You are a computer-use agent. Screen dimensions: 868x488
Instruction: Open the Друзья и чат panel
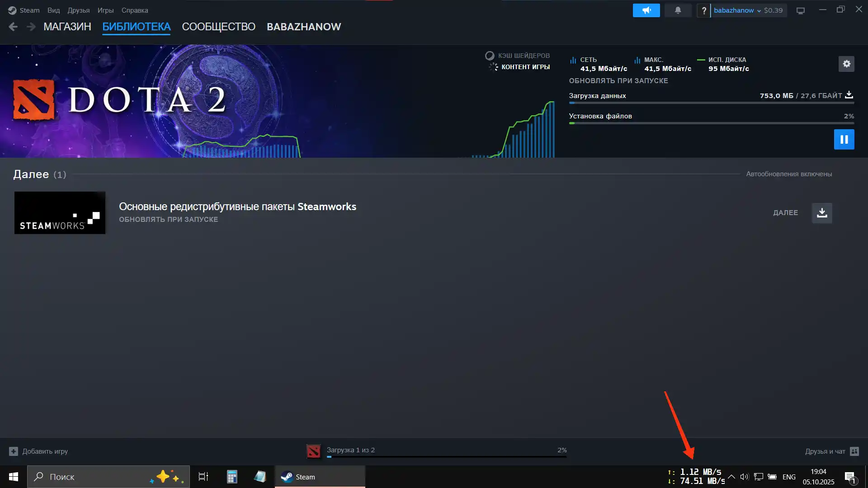[x=831, y=451]
